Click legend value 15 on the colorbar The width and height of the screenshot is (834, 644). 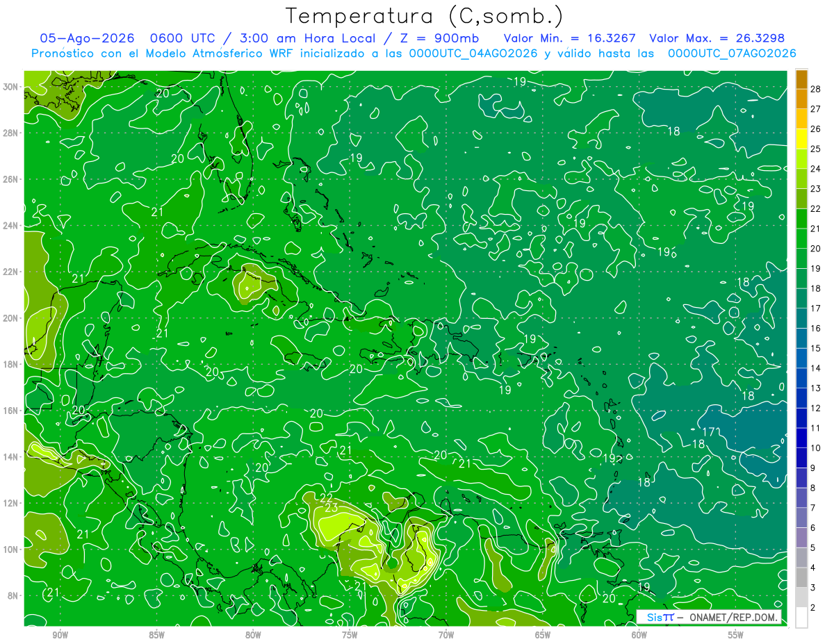(x=816, y=348)
